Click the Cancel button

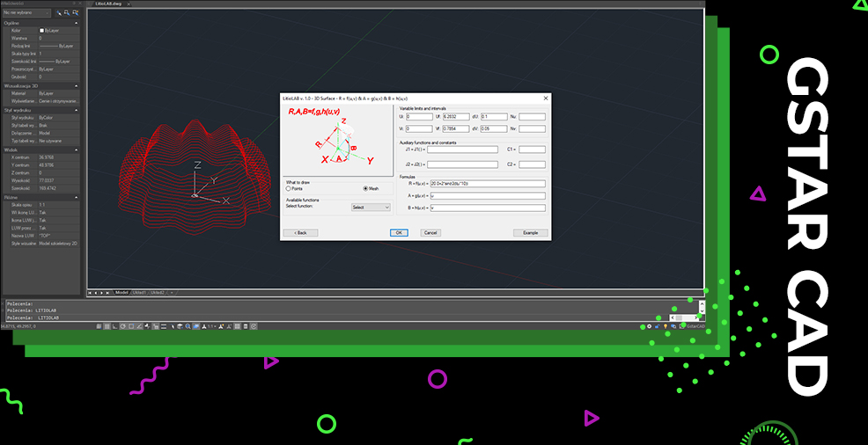point(430,233)
